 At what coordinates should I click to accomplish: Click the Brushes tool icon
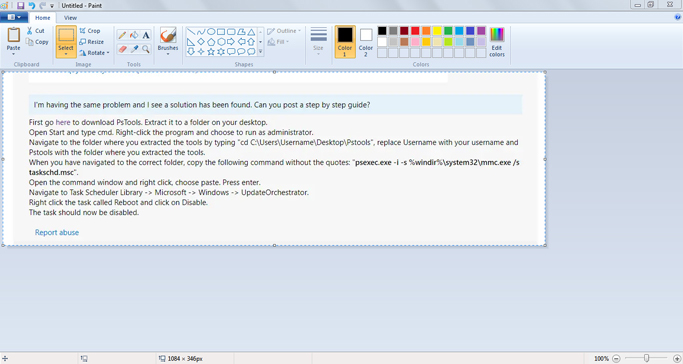click(x=168, y=35)
